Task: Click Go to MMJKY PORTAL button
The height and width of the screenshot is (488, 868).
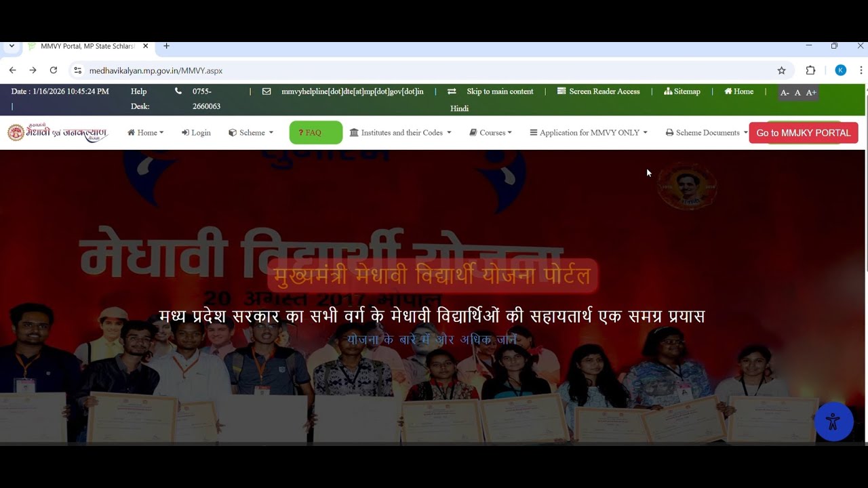Action: click(804, 133)
